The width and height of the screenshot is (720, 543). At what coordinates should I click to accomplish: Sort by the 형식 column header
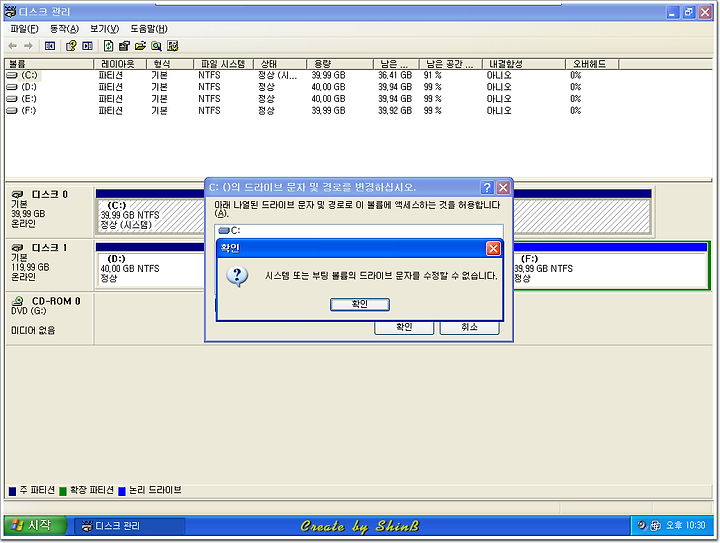pyautogui.click(x=169, y=64)
